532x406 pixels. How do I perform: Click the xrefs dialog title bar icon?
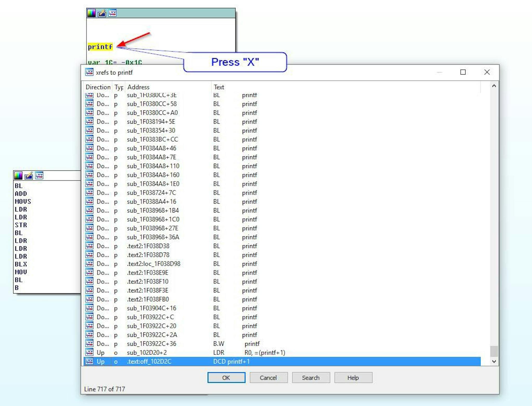pos(89,72)
